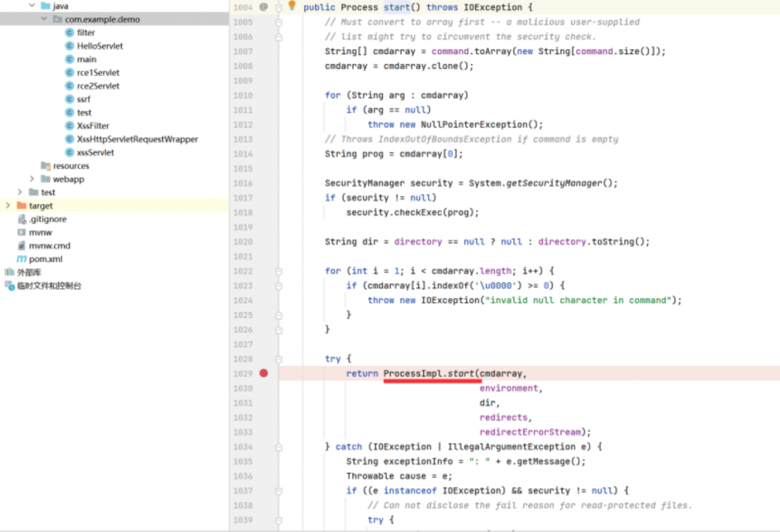Fold the catch block at line 1034
Screen dimensions: 780x532
pos(279,447)
